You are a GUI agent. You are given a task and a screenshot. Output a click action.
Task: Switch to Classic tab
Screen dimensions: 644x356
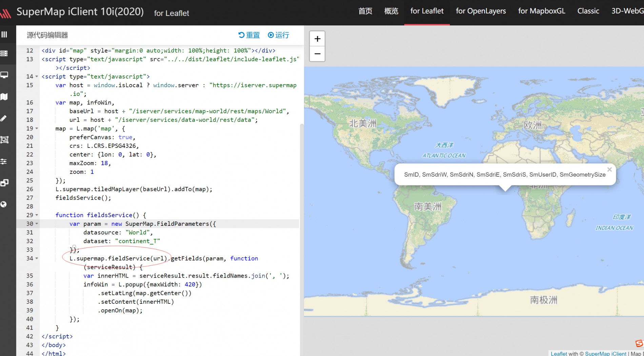click(x=588, y=11)
